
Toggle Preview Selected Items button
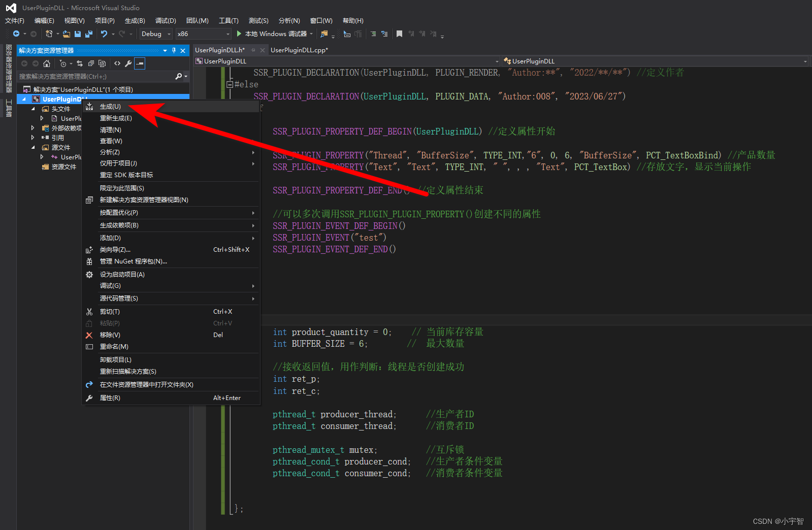pyautogui.click(x=140, y=63)
